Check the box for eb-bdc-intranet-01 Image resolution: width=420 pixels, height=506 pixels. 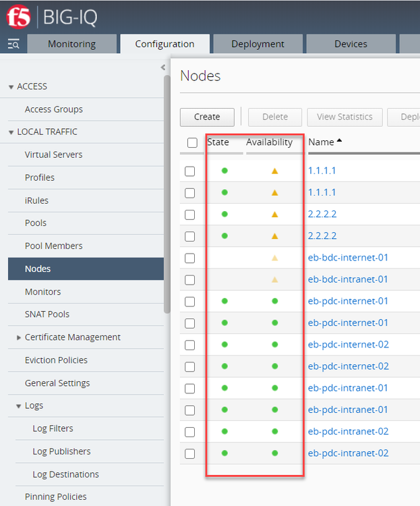[x=189, y=280]
